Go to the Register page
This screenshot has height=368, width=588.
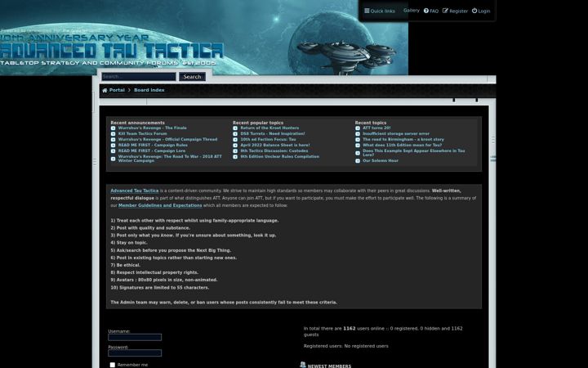pos(455,11)
